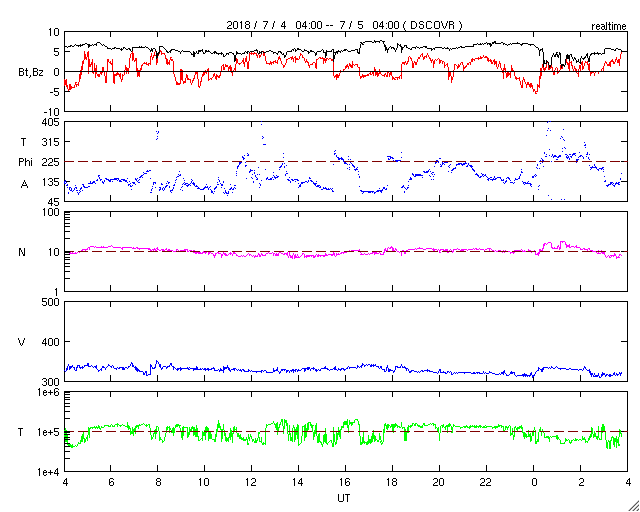
Task: Click the '22' hour label on time axis
Action: coord(486,483)
